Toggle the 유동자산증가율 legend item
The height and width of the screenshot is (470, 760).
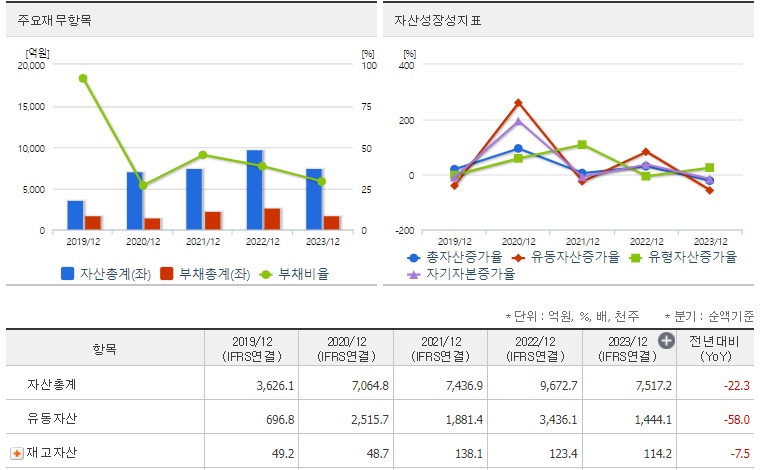click(x=566, y=257)
